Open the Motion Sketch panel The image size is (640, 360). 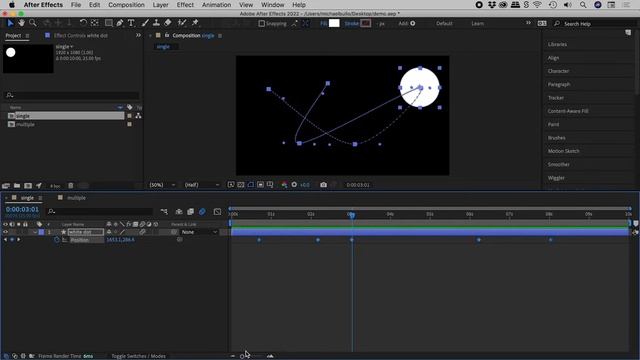(x=563, y=151)
